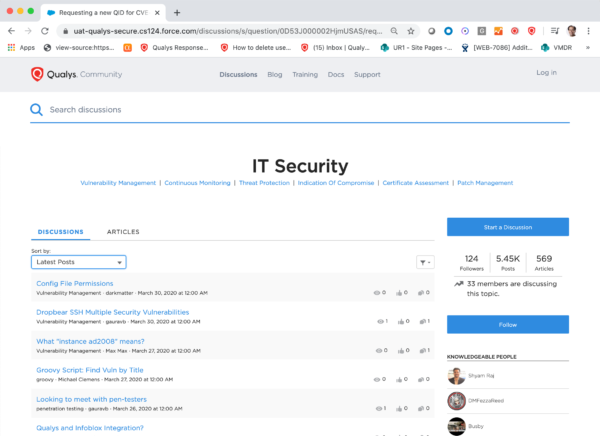The width and height of the screenshot is (600, 436).
Task: Select the Discussions tab
Action: coord(61,232)
